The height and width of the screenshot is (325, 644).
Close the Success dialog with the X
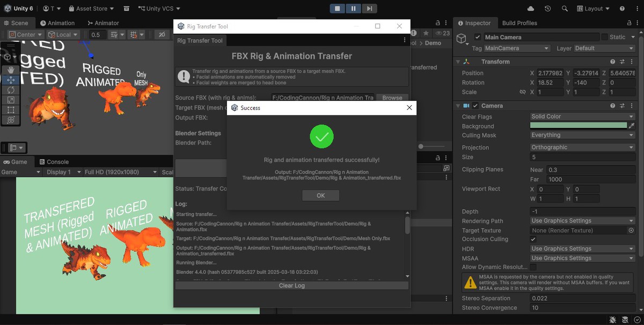(409, 108)
